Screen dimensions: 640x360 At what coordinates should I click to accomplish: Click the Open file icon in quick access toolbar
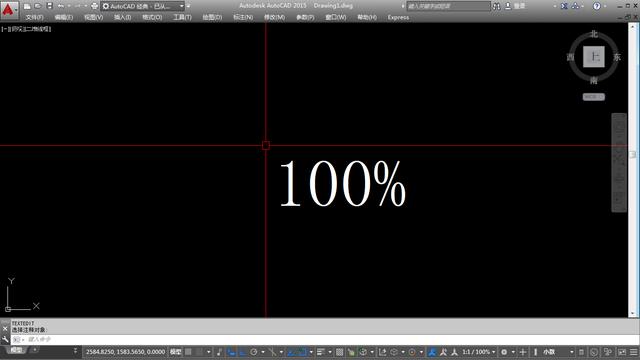[x=38, y=6]
